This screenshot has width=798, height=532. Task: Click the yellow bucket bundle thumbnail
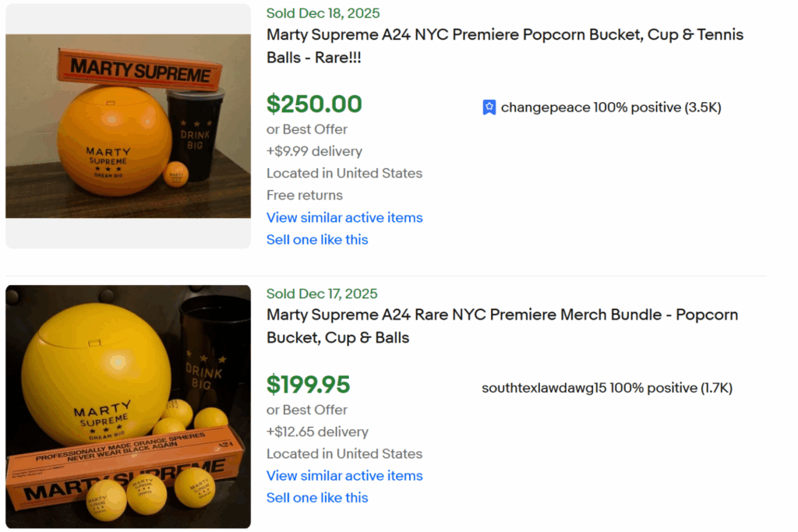(x=128, y=406)
